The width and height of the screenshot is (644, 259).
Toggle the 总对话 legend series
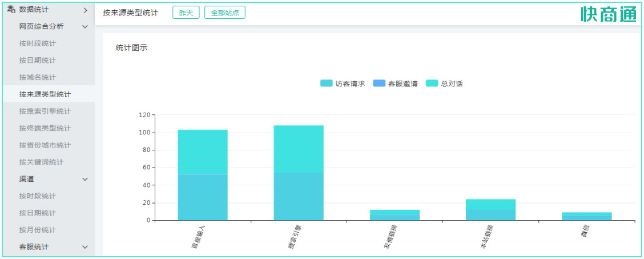point(445,83)
